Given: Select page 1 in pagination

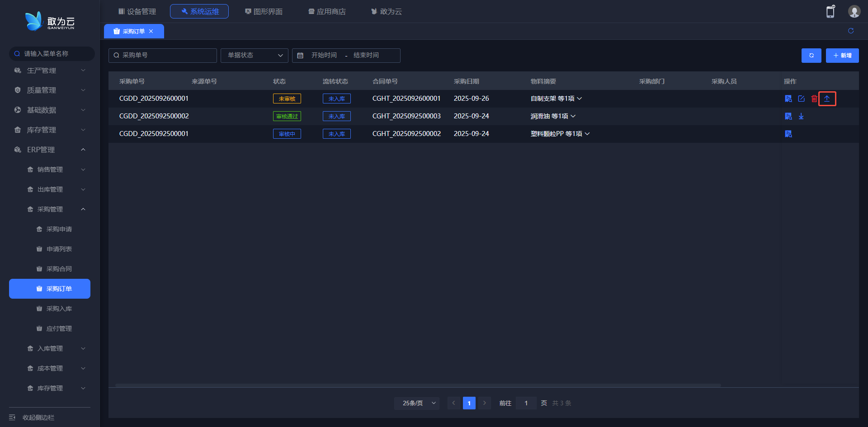Looking at the screenshot, I should pyautogui.click(x=469, y=403).
